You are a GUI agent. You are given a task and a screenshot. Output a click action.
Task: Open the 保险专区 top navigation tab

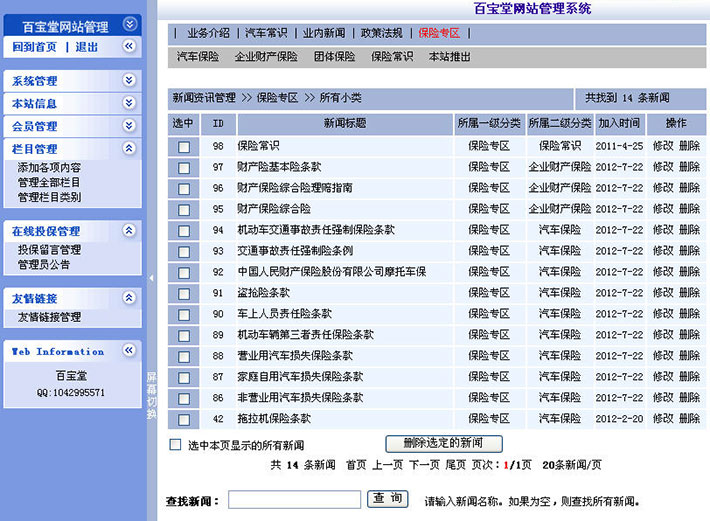439,33
